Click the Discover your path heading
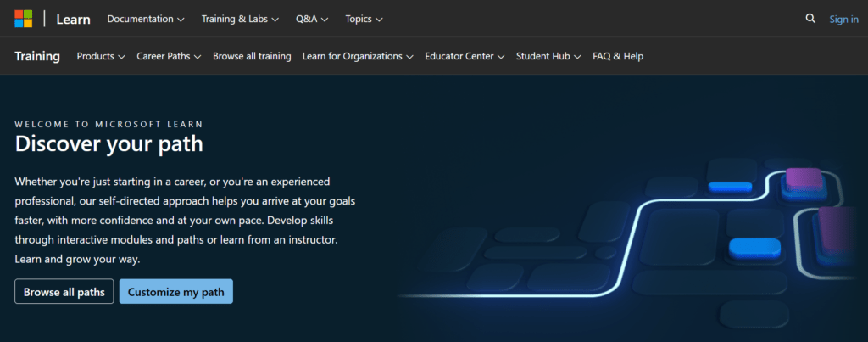 109,144
